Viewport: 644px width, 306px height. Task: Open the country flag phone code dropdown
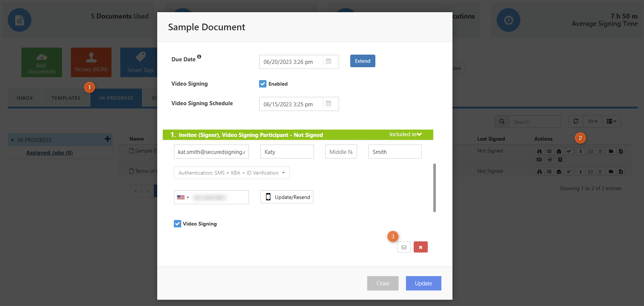pos(183,197)
